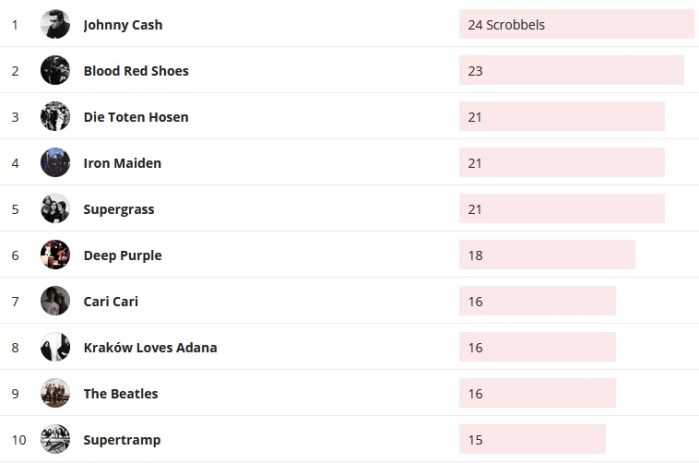This screenshot has height=463, width=699.
Task: Open the Cari Cari avatar thumbnail
Action: (x=55, y=300)
